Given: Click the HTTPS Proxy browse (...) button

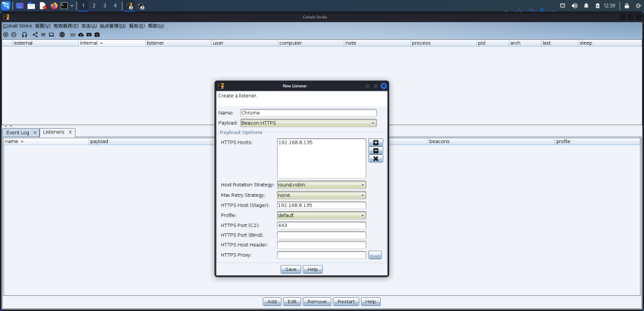Looking at the screenshot, I should coord(375,255).
